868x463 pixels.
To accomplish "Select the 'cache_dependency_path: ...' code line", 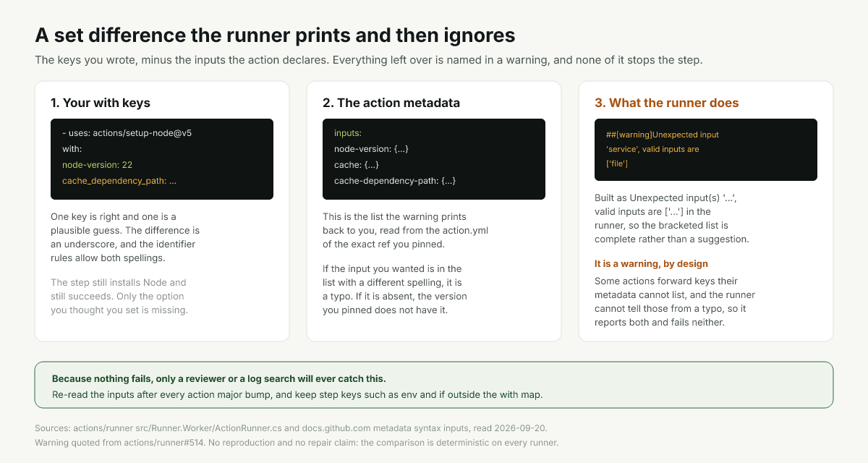I will tap(119, 181).
